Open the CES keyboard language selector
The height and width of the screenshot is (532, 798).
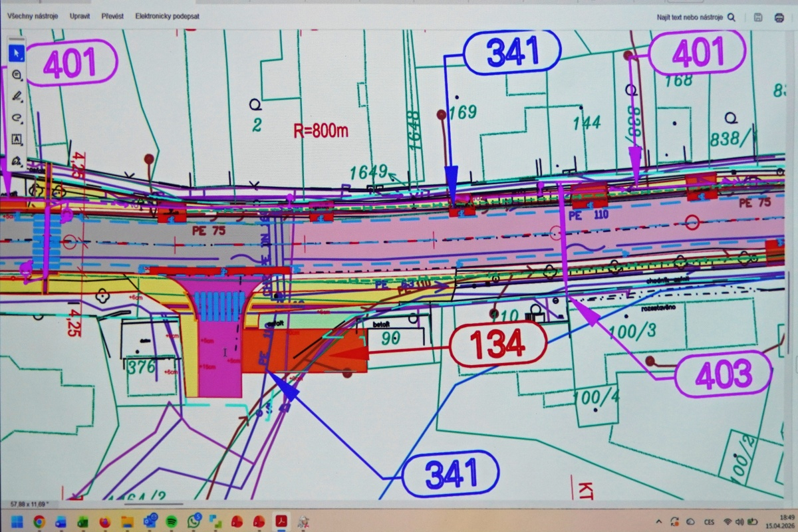708,521
